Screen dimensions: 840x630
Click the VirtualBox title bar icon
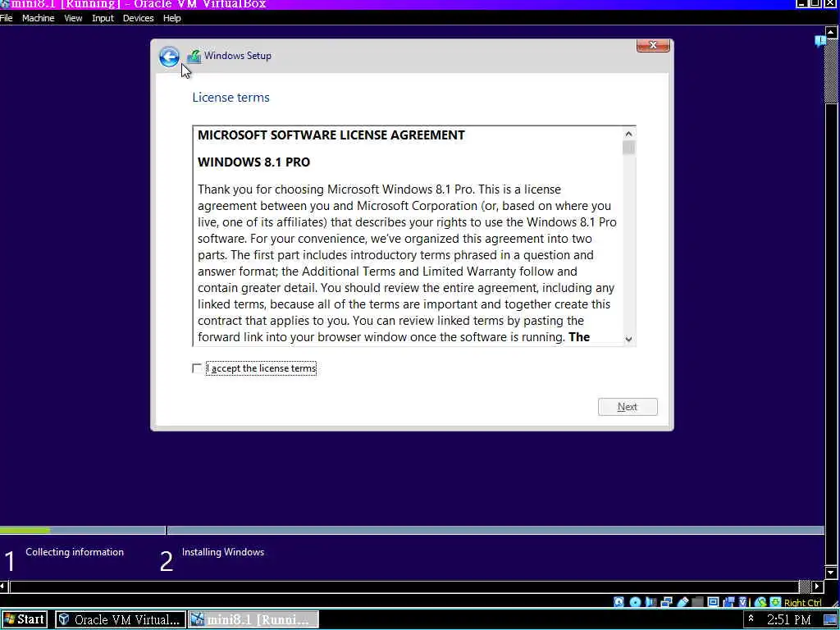5,4
